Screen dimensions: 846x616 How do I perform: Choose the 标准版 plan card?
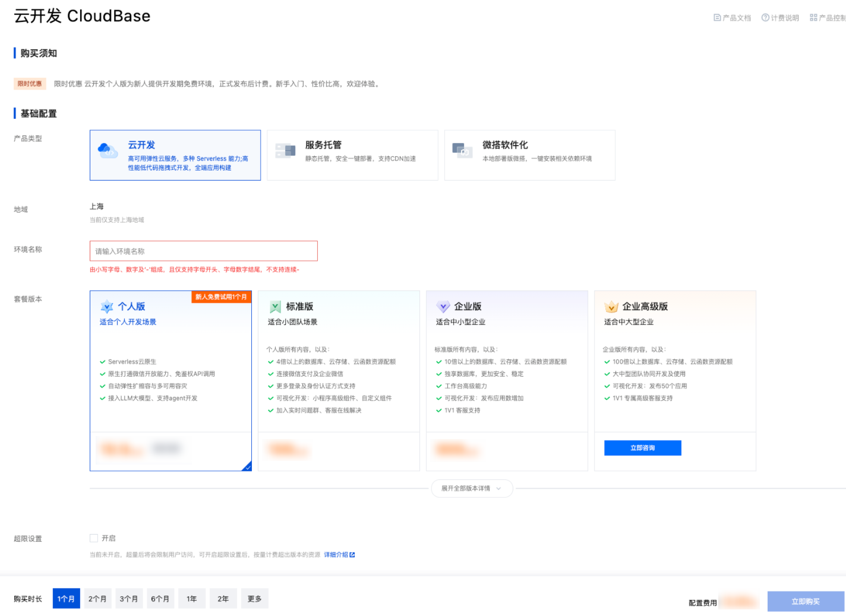339,381
